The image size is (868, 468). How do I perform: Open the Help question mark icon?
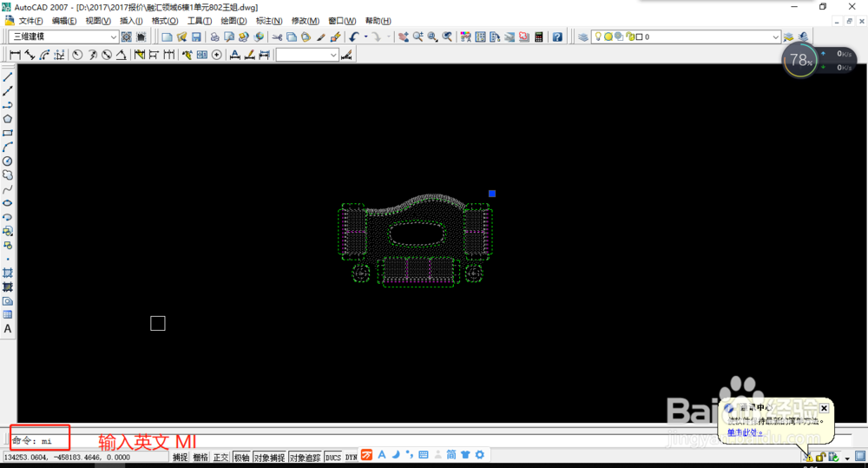click(x=557, y=37)
